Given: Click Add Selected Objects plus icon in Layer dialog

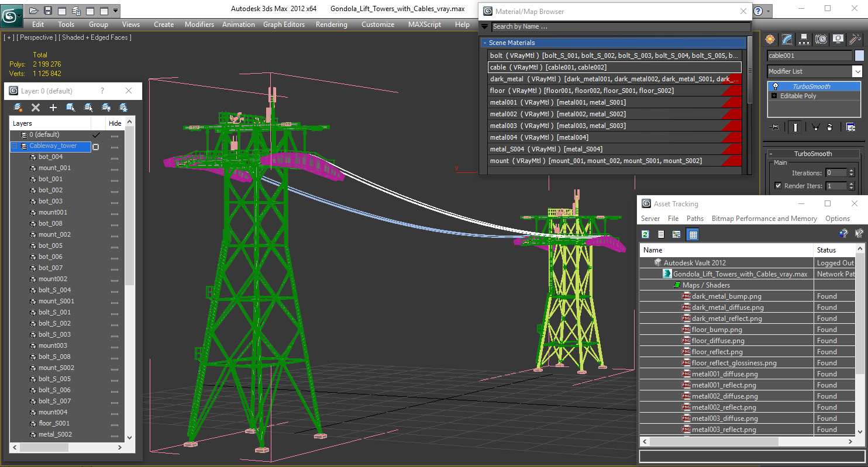Looking at the screenshot, I should 53,108.
